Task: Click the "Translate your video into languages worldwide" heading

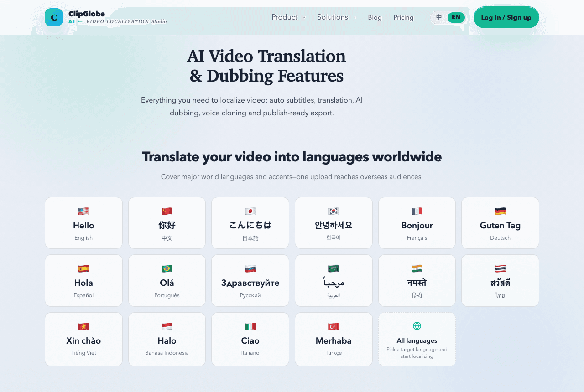Action: point(292,157)
